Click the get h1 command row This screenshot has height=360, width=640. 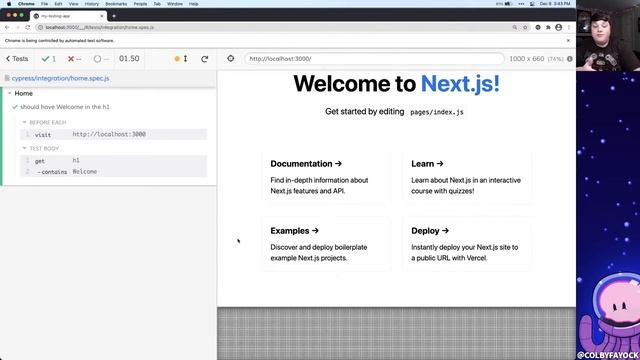pyautogui.click(x=113, y=161)
